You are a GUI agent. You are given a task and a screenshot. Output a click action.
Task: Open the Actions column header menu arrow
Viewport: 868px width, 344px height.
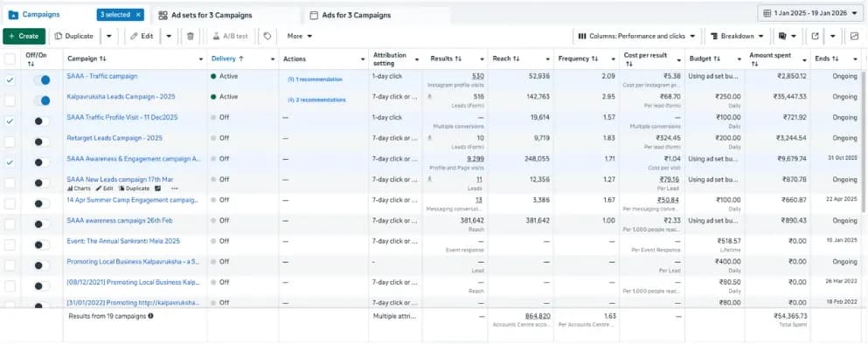(362, 58)
